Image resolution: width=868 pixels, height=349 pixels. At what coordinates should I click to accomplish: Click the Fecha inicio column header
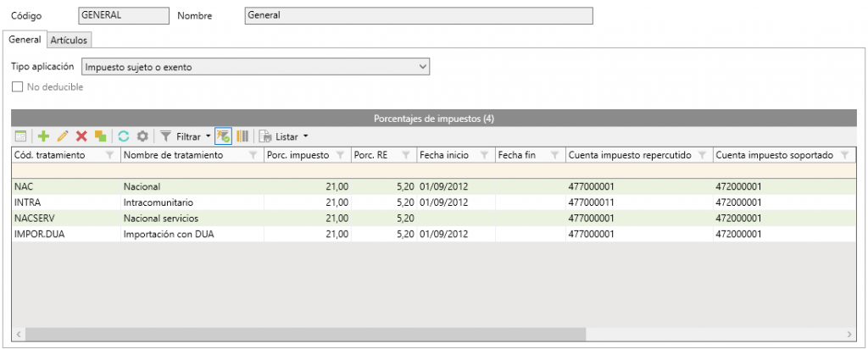coord(444,155)
